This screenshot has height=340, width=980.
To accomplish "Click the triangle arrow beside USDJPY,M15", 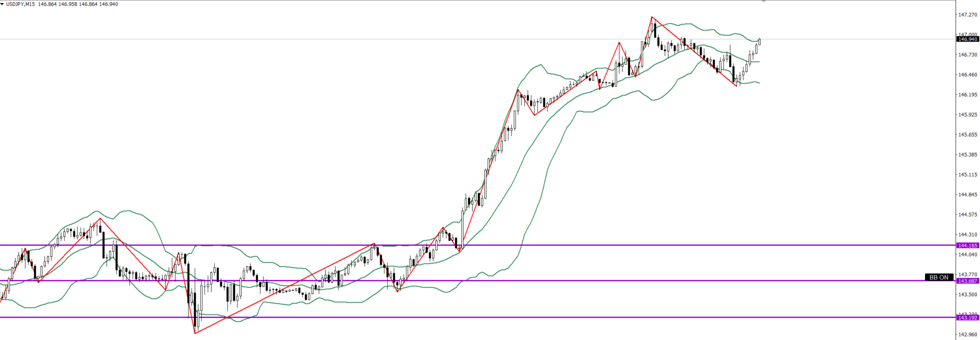I will (3, 4).
